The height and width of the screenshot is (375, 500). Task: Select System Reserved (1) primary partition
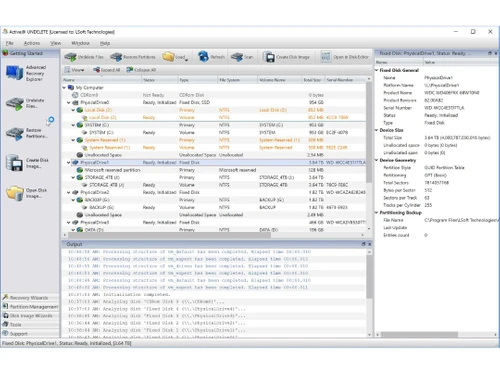point(214,140)
